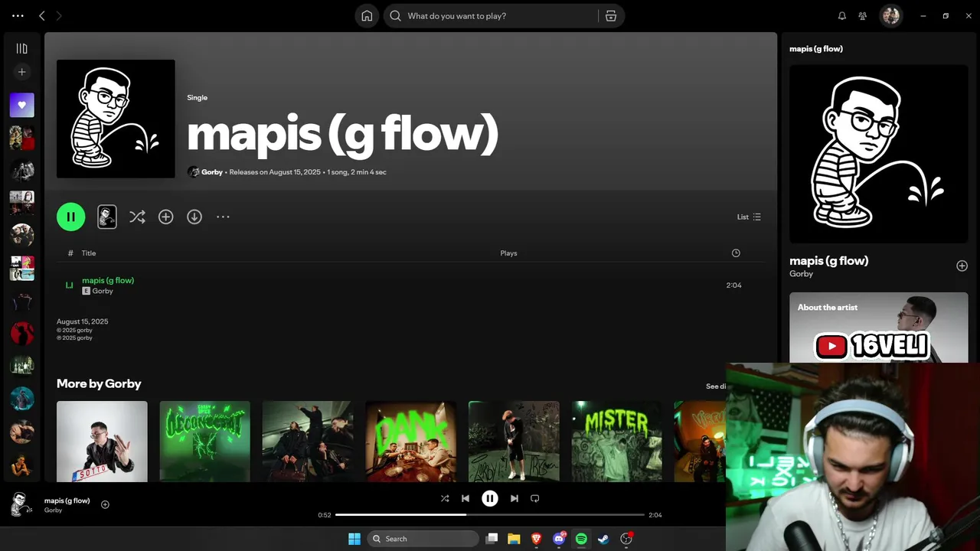Open the SOTTO album card
Image resolution: width=980 pixels, height=551 pixels.
click(x=102, y=442)
